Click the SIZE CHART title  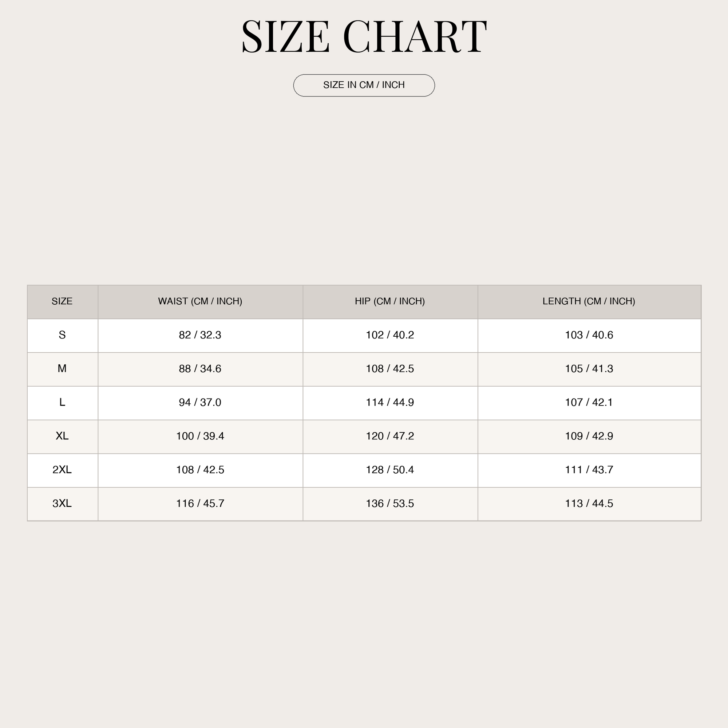[364, 37]
